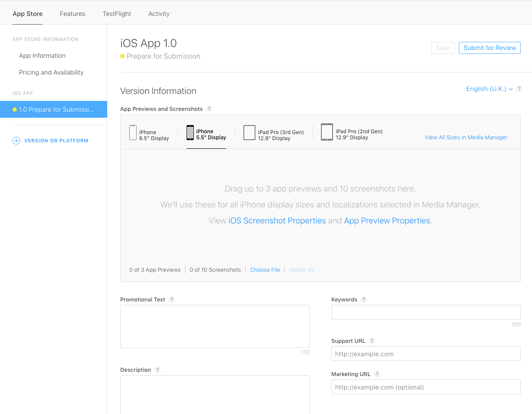This screenshot has width=532, height=414.
Task: Click help icon beside Support URL
Action: click(x=372, y=341)
